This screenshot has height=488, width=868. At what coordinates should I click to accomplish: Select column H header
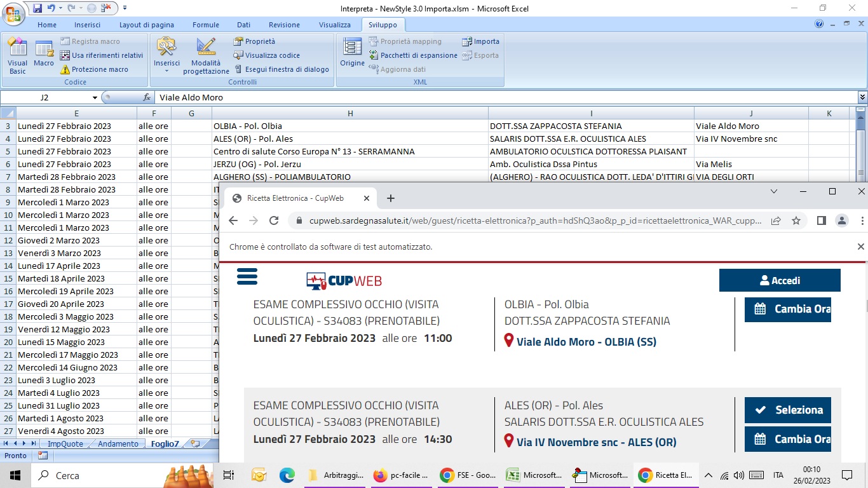point(350,113)
